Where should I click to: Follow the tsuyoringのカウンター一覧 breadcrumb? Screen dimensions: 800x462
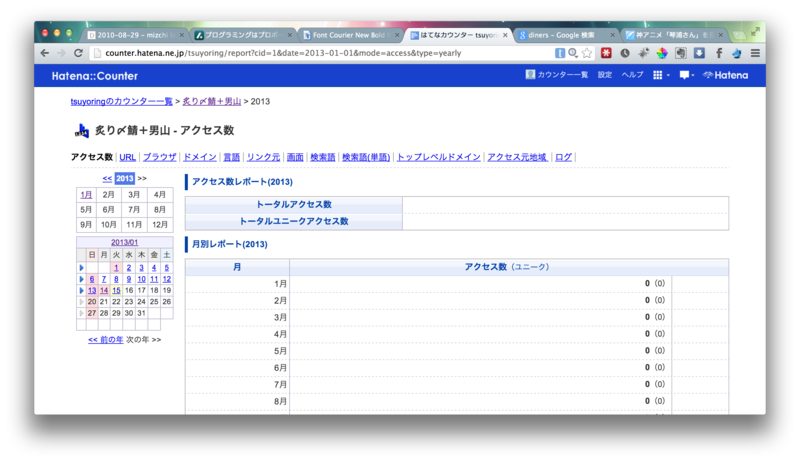[121, 101]
